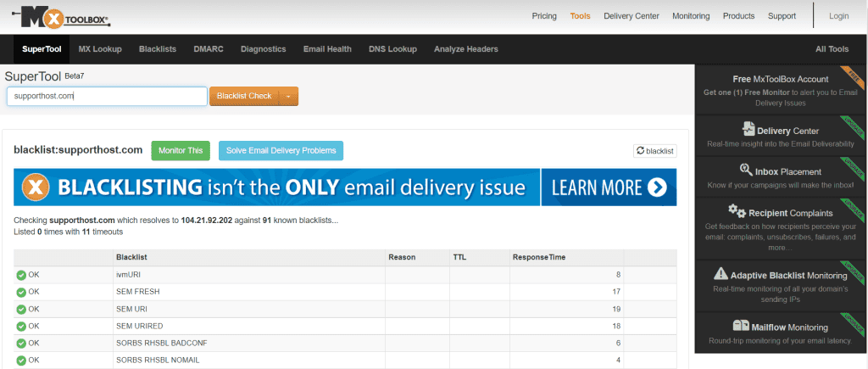Sort by the ResponseTime column header
Screen dimensions: 868x369
[538, 258]
